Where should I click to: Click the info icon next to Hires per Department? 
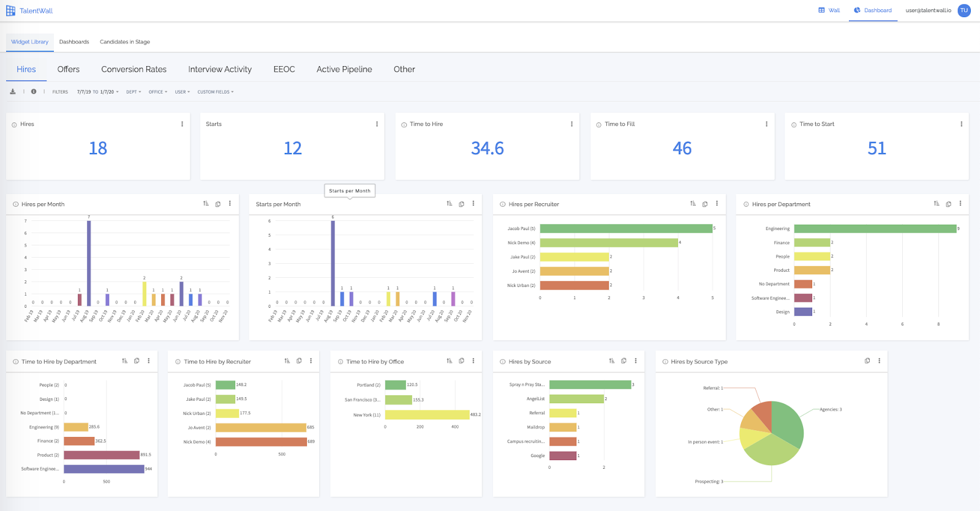coord(746,204)
